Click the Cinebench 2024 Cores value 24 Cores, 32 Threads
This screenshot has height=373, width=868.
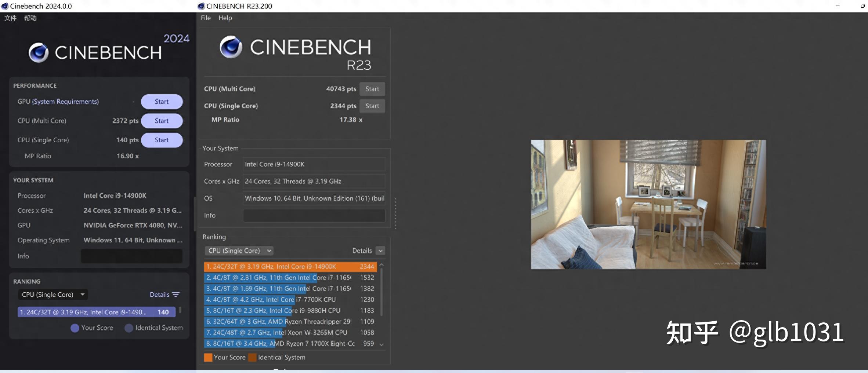[x=133, y=211]
